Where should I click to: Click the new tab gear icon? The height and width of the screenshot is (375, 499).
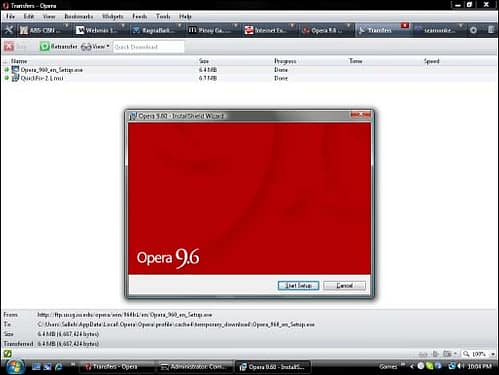pos(473,30)
